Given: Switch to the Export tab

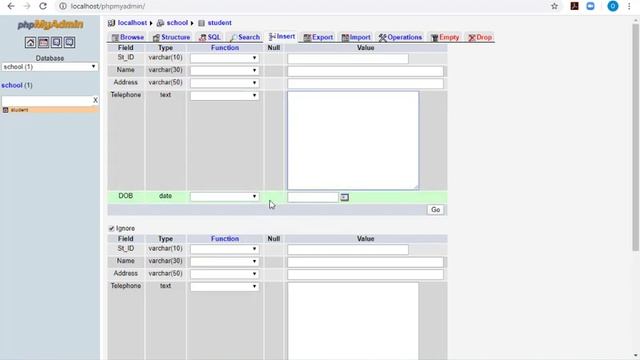Looking at the screenshot, I should (318, 37).
